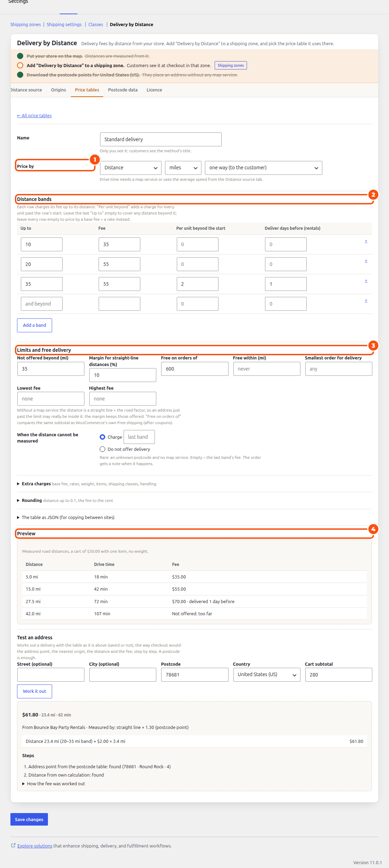Click the Not offered beyond field

(x=51, y=369)
